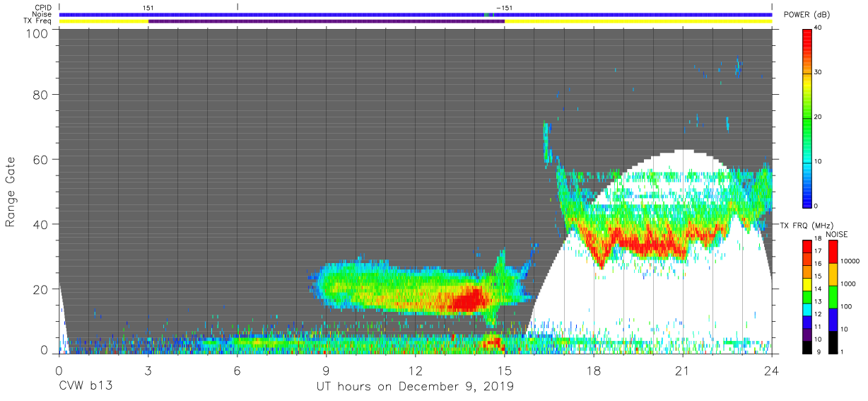Click the NOISE legend title

[838, 234]
